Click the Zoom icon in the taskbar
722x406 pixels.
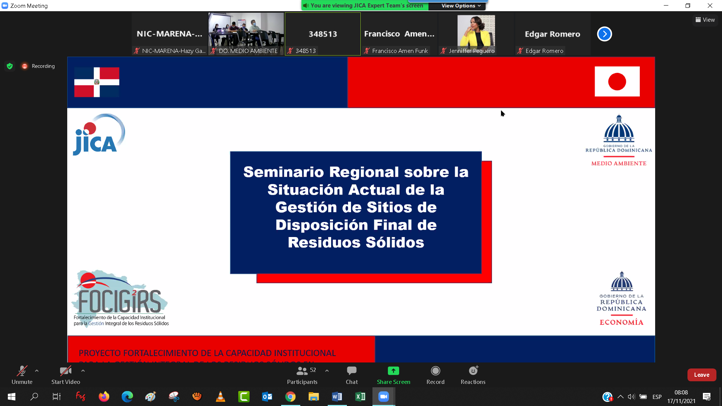(x=384, y=396)
